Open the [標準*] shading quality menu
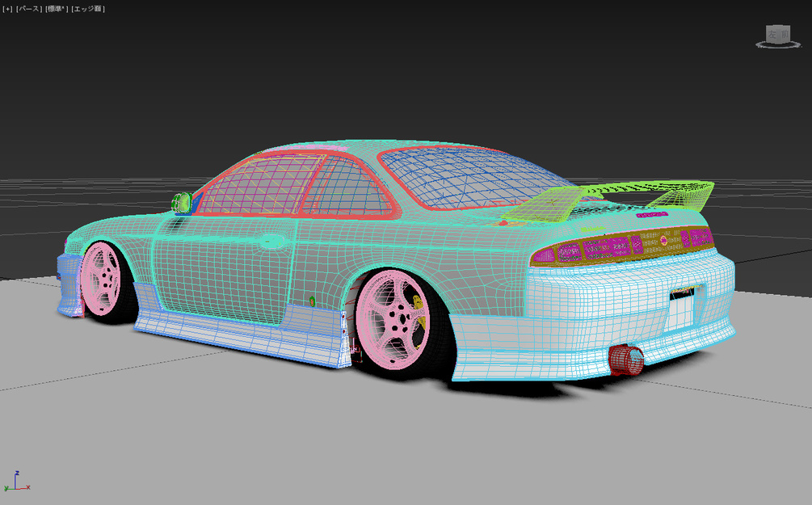Screen dimensions: 812x505 coord(57,9)
